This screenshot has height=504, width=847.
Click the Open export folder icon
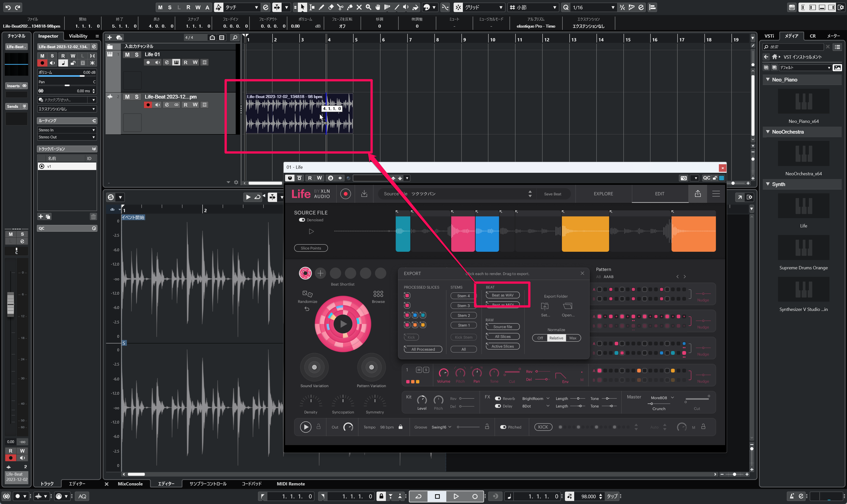coord(567,306)
